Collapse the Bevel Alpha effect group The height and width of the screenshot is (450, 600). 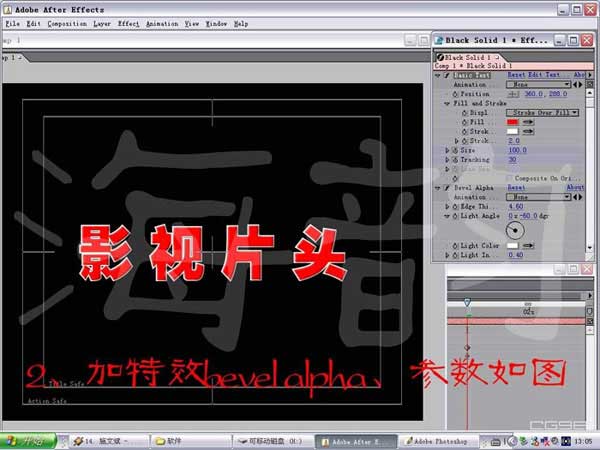[438, 188]
